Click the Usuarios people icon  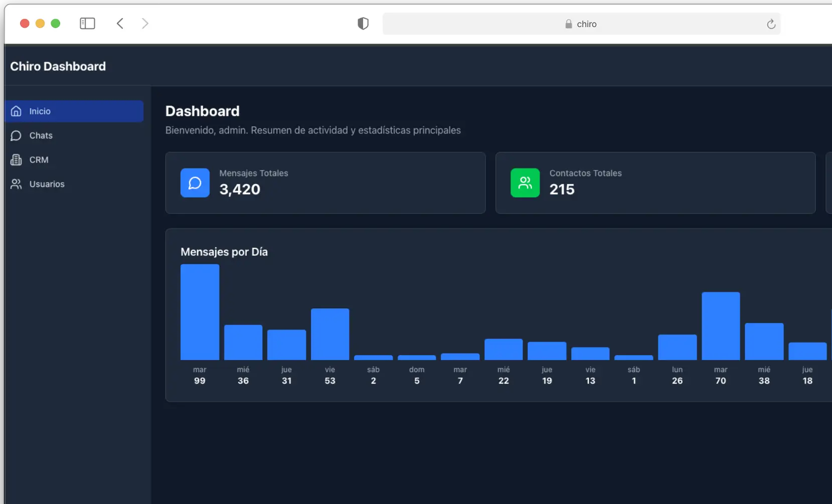click(x=16, y=184)
